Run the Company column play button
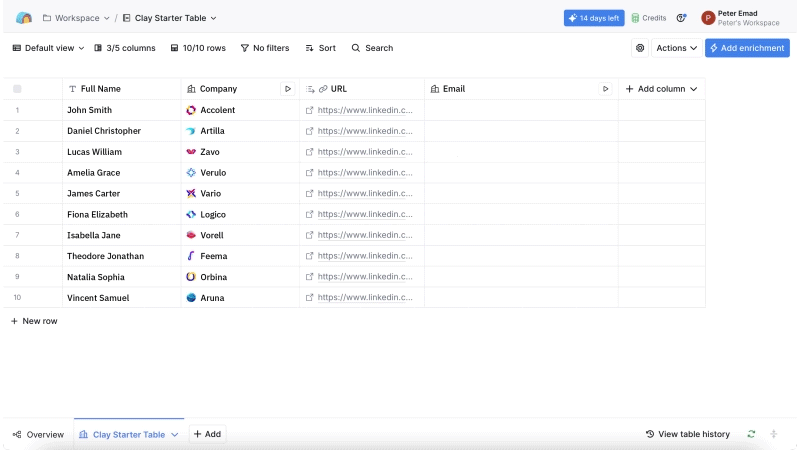Image resolution: width=800 pixels, height=450 pixels. [288, 89]
